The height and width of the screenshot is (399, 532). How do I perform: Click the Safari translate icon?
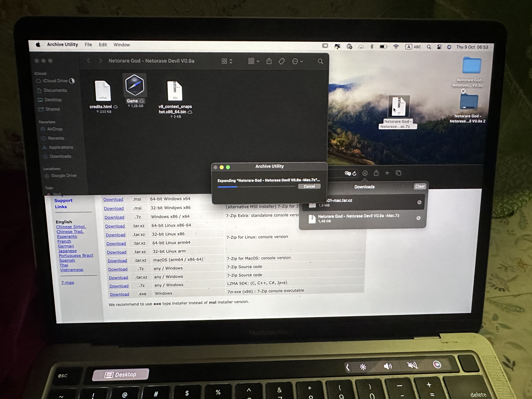[x=348, y=173]
